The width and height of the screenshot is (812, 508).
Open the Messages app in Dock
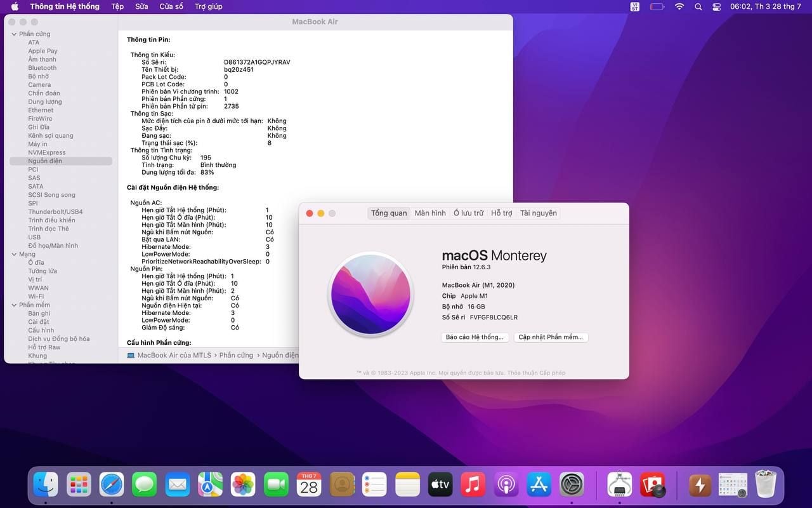point(145,485)
